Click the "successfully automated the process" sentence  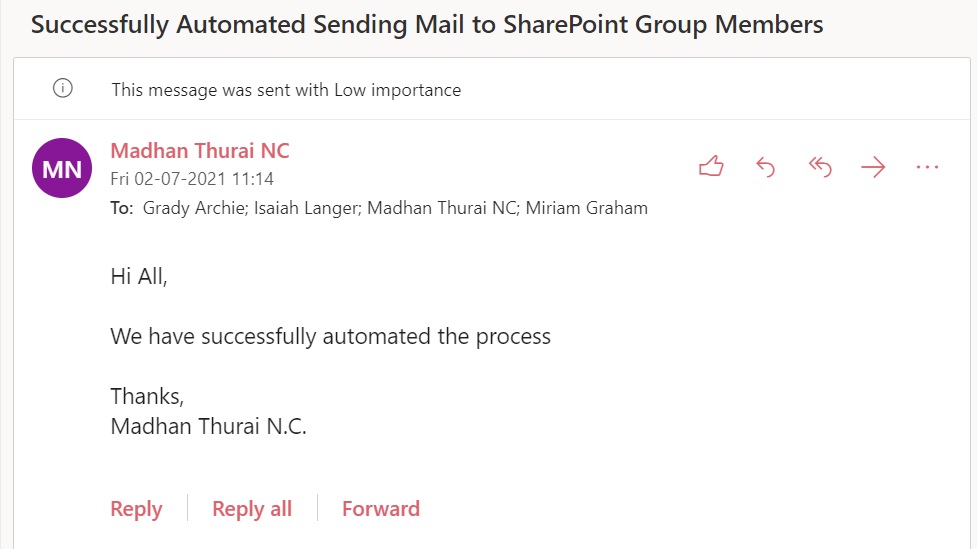click(x=331, y=336)
